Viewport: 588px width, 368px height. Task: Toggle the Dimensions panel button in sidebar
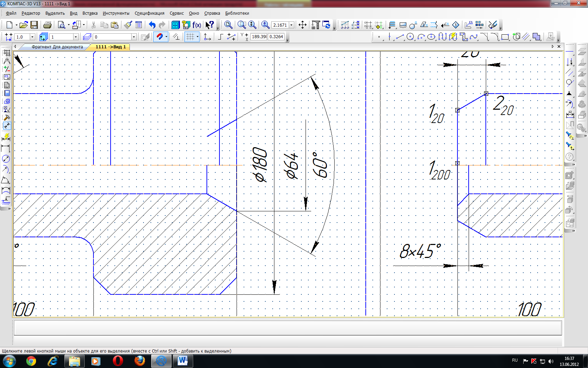pyautogui.click(x=7, y=125)
